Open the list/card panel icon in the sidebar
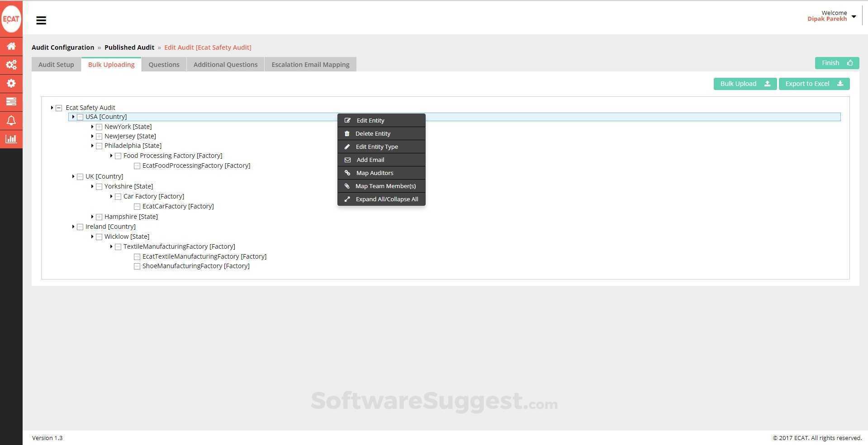Screen dimensions: 868x445 11,102
